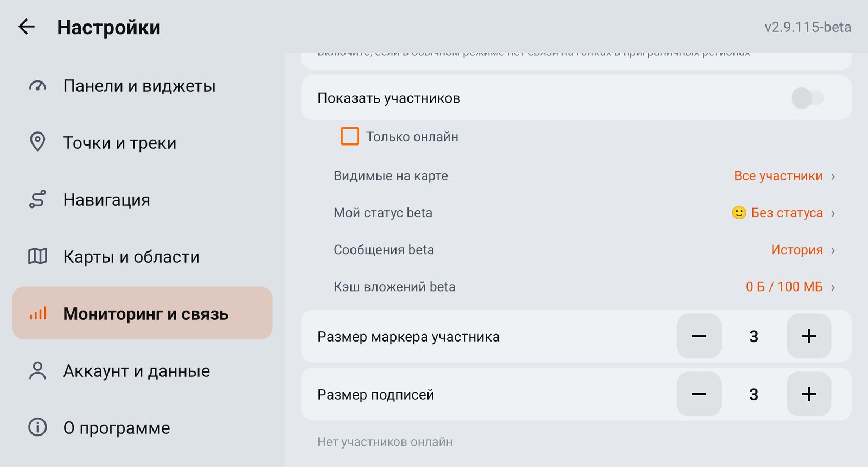
Task: Open the Аккаунт и данные section
Action: click(x=142, y=371)
